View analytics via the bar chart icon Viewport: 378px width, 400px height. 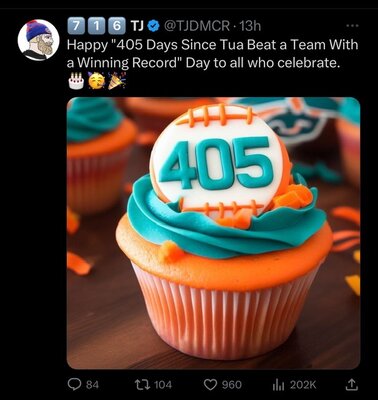[x=279, y=385]
